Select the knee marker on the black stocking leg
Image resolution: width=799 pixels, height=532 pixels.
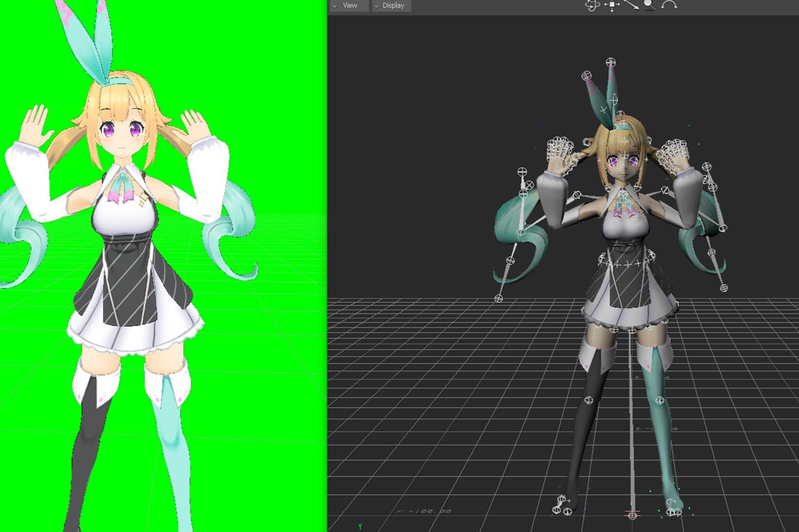pos(589,400)
